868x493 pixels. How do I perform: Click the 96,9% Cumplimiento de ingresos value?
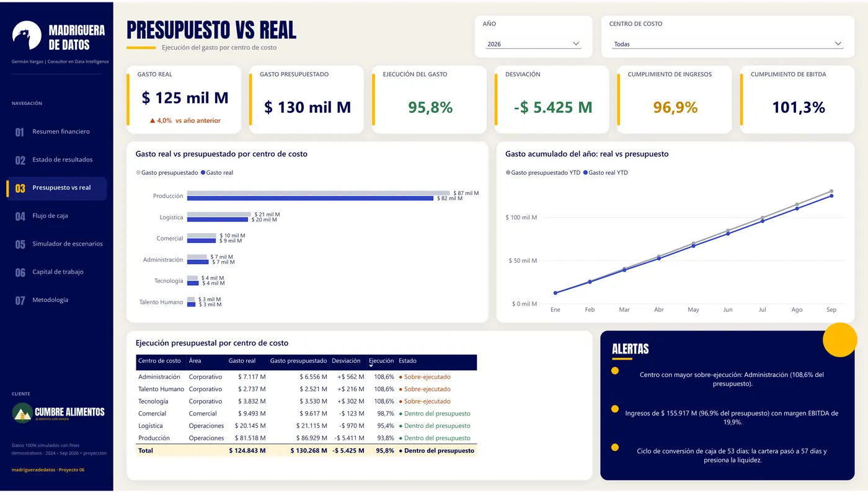point(675,107)
